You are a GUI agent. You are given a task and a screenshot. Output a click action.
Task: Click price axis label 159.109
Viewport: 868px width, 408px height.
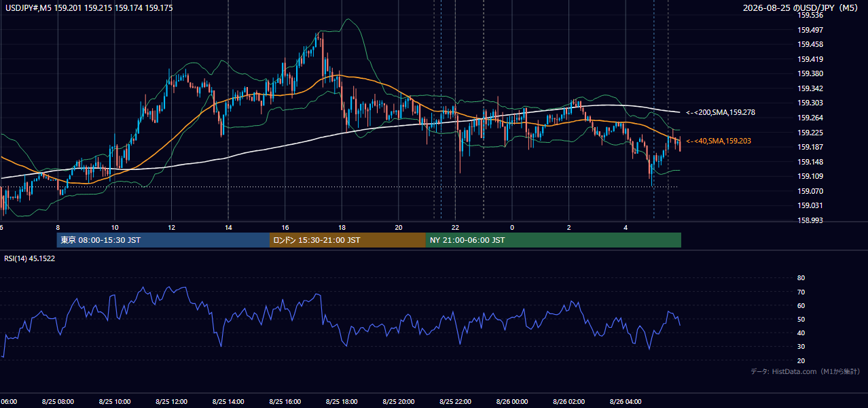tap(810, 177)
